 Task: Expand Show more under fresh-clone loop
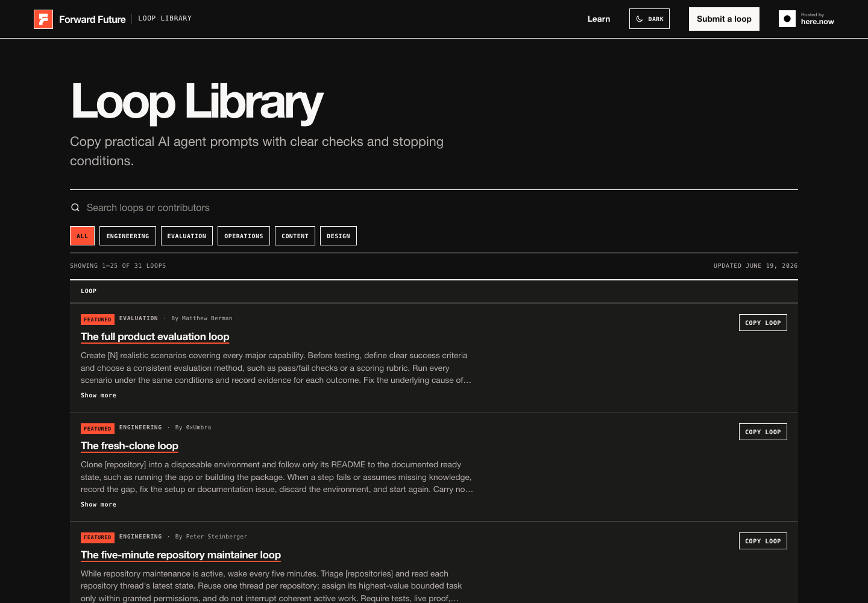point(98,505)
